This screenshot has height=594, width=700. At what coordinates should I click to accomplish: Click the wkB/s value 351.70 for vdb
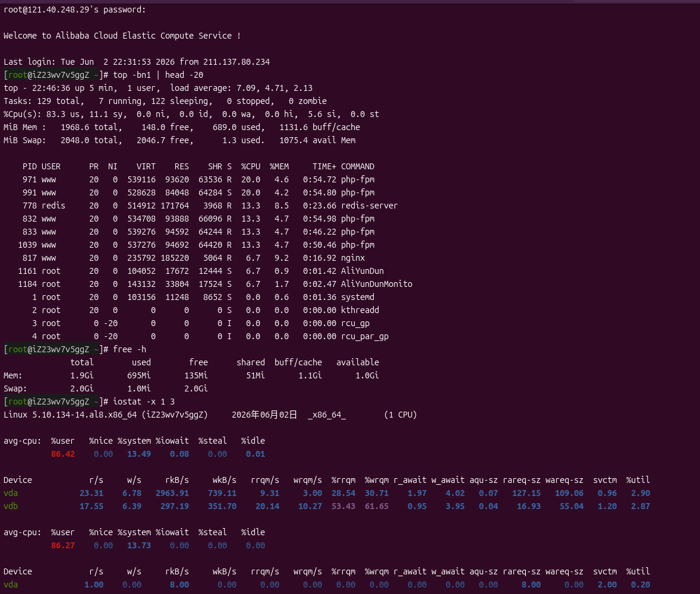[x=222, y=506]
